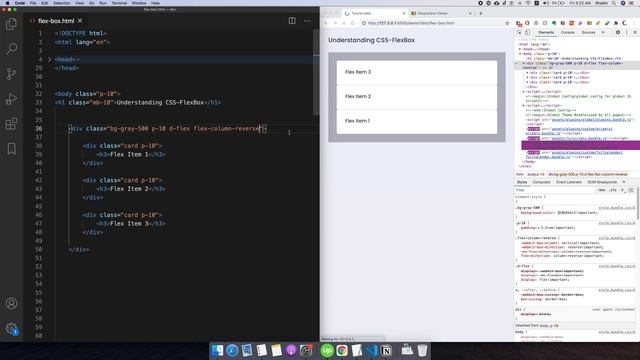Open style.bundle.css link for .flex-column-reverse rule
Viewport: 640px width, 360px height.
[617, 238]
